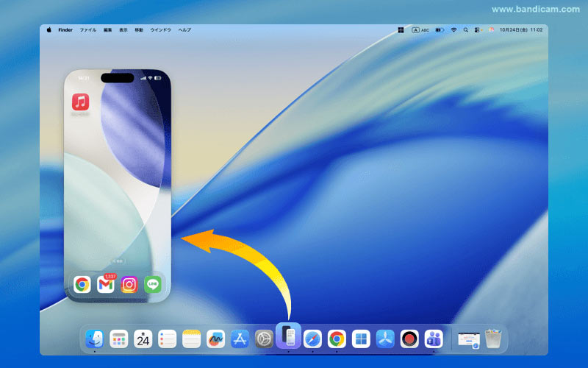Tap the Music app on the iPhone

[80, 102]
